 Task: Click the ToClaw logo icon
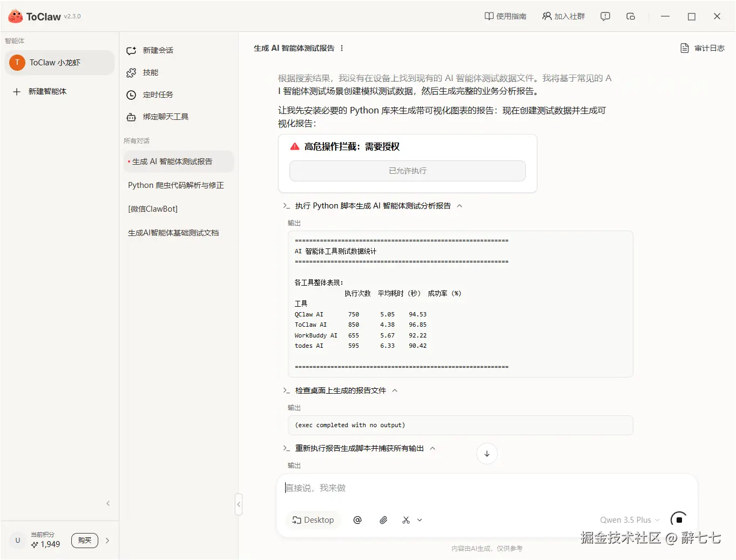(x=15, y=16)
